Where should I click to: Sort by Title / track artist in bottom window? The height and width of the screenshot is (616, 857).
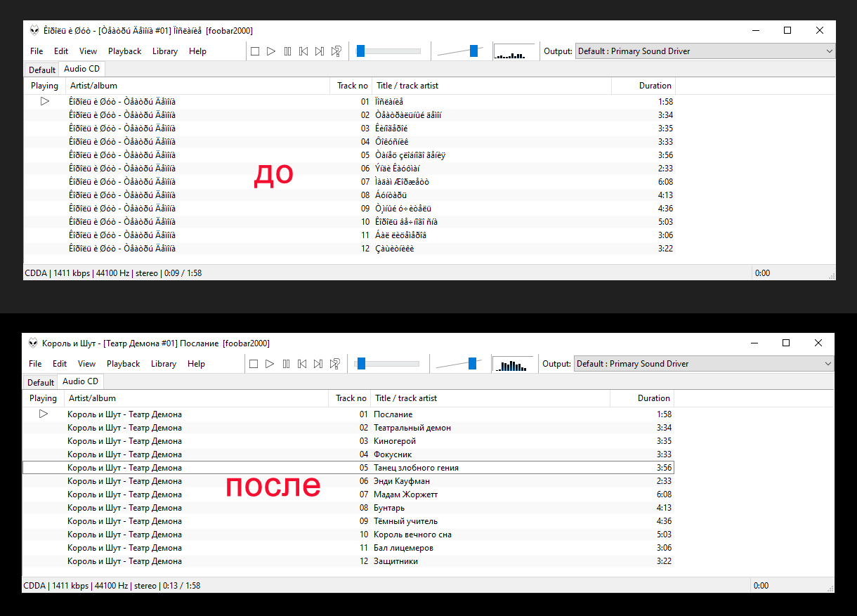click(x=490, y=398)
